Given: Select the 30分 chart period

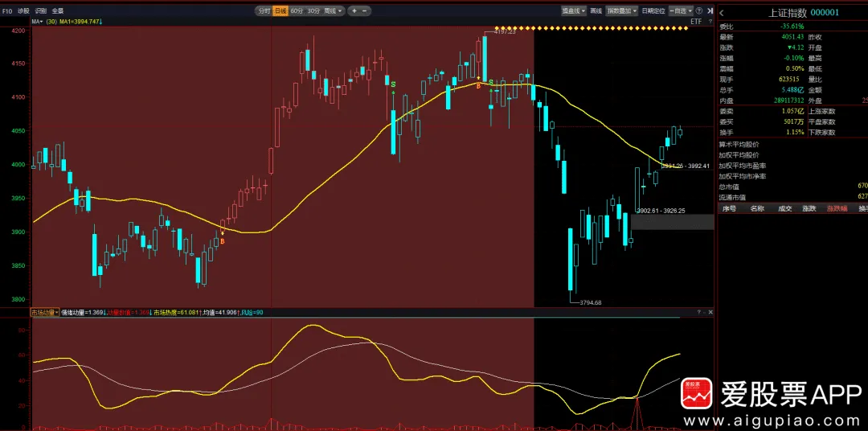Looking at the screenshot, I should pos(313,10).
